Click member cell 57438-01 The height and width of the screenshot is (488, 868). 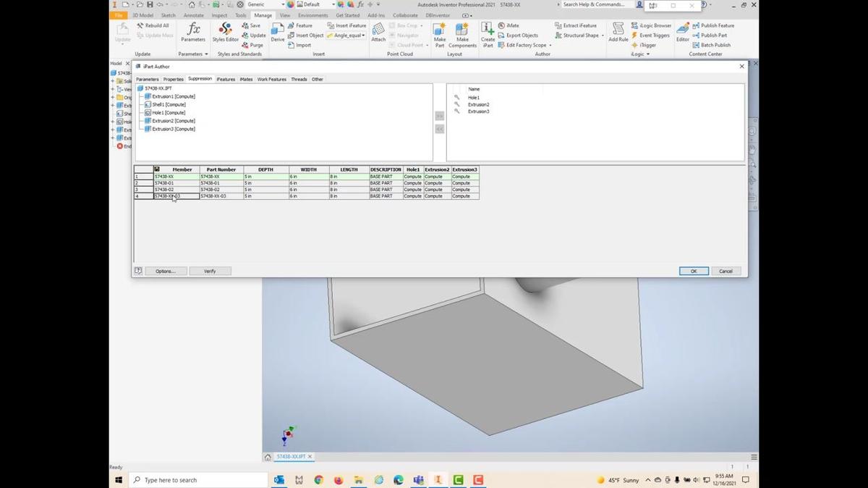click(176, 183)
